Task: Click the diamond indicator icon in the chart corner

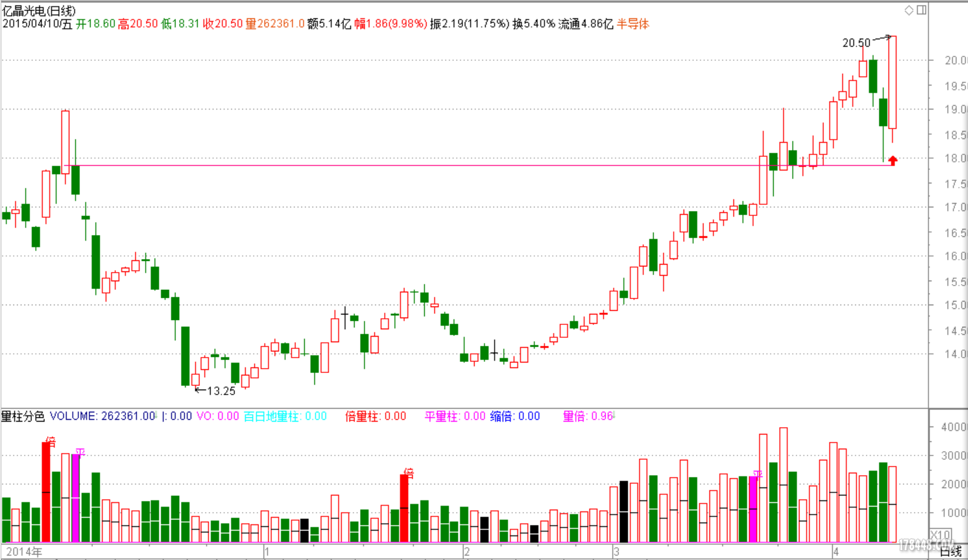Action: pos(909,10)
